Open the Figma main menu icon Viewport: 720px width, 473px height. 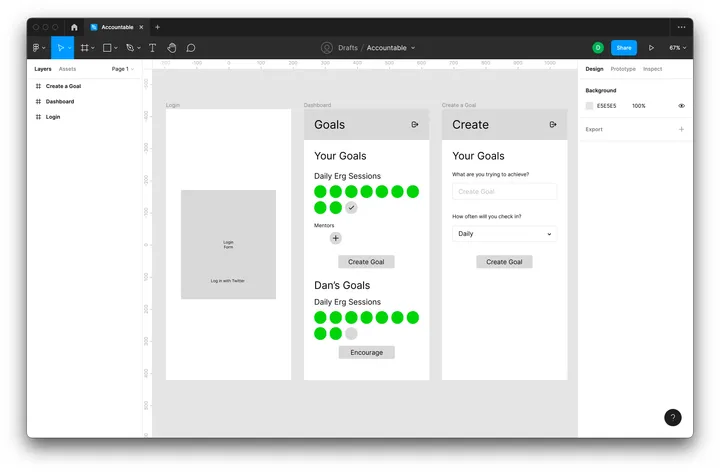[x=36, y=48]
